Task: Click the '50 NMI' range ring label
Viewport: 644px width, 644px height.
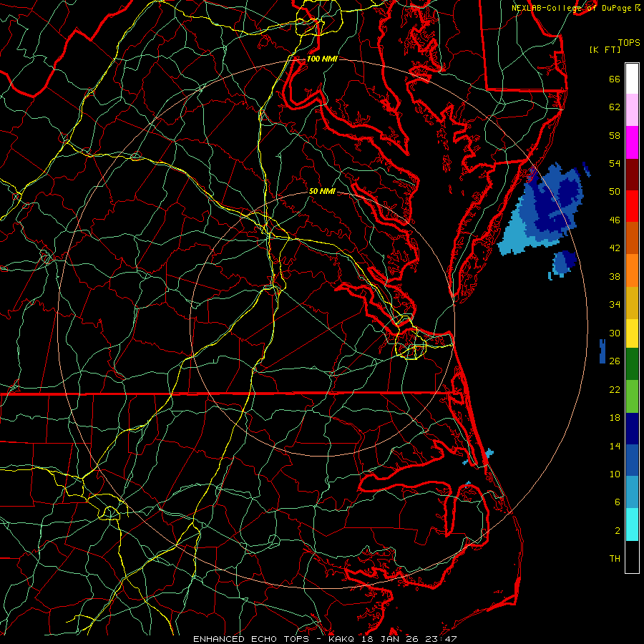Action: click(x=322, y=191)
